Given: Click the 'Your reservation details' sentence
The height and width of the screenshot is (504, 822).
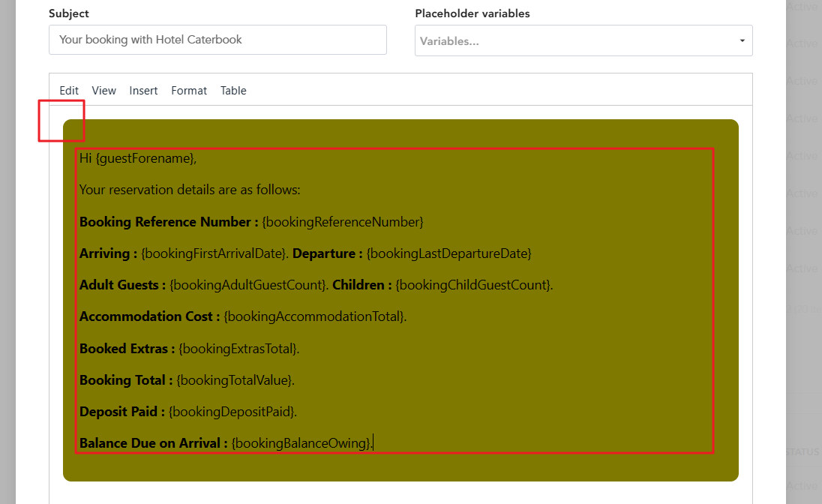Looking at the screenshot, I should (x=190, y=190).
